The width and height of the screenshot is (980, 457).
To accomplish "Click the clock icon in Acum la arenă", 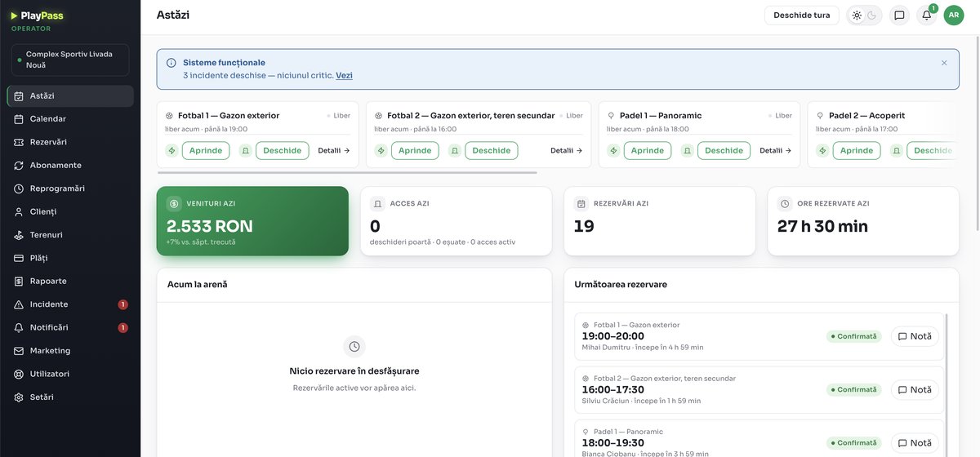I will 354,347.
